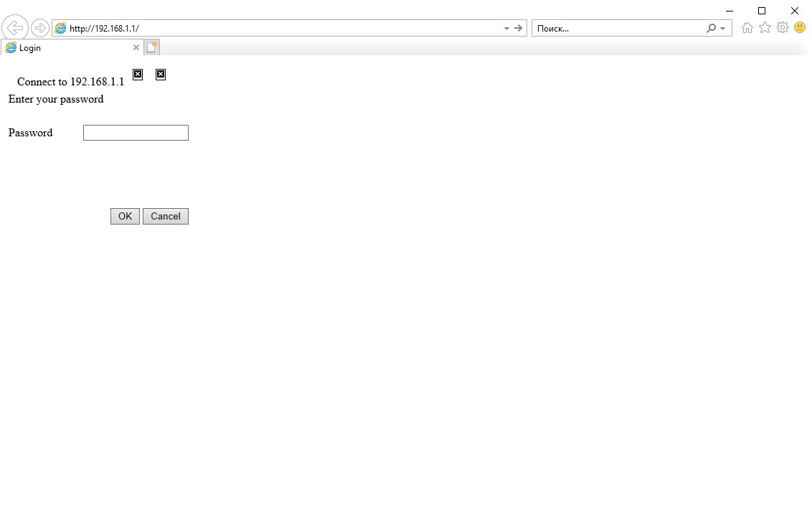The width and height of the screenshot is (812, 513).
Task: Focus the Password input field
Action: pos(136,133)
